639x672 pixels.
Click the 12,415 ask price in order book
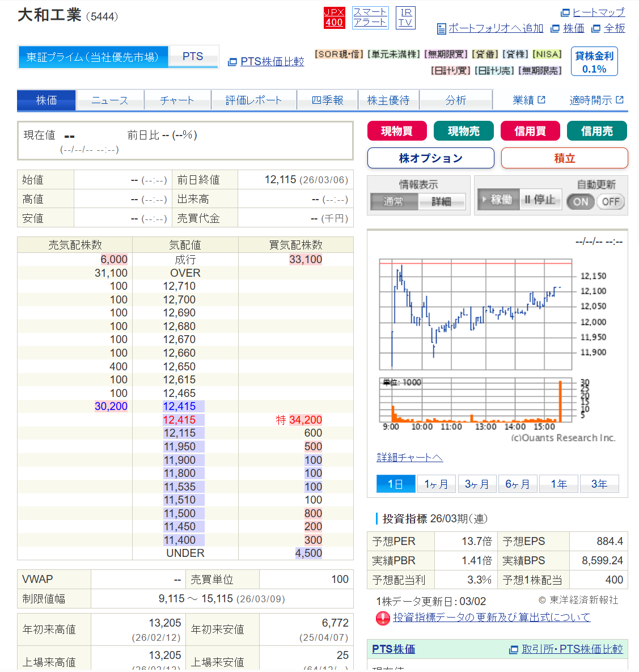179,407
